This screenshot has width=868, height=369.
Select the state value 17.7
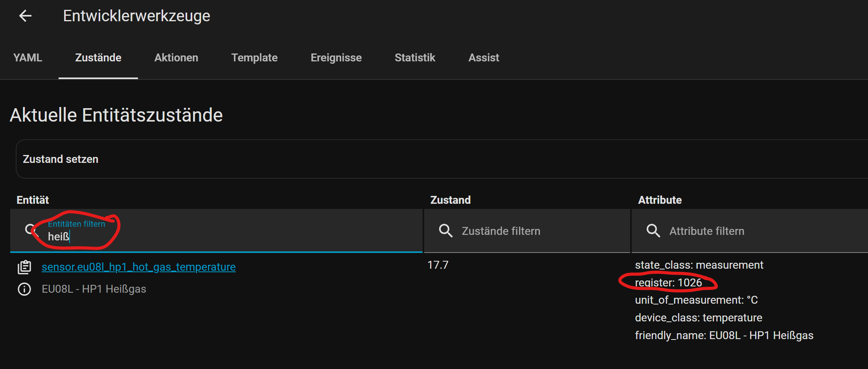click(x=438, y=264)
